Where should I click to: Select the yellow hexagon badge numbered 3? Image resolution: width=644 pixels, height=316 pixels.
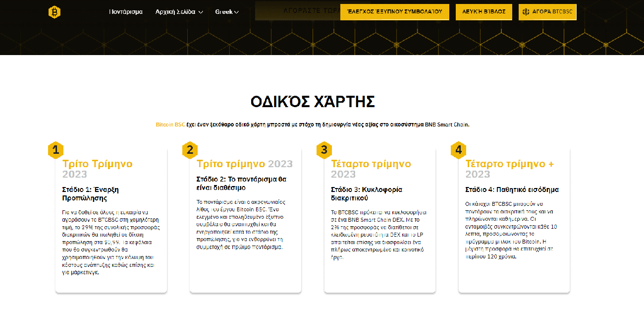point(325,149)
